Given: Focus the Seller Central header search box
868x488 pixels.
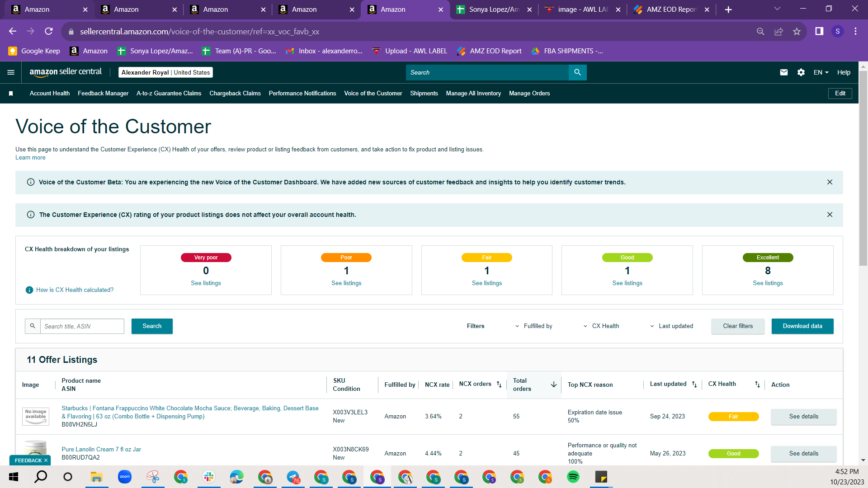Looking at the screenshot, I should tap(487, 72).
